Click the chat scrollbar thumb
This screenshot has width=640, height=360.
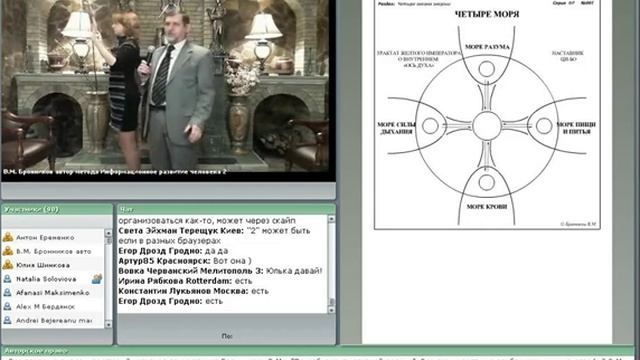coord(331,302)
